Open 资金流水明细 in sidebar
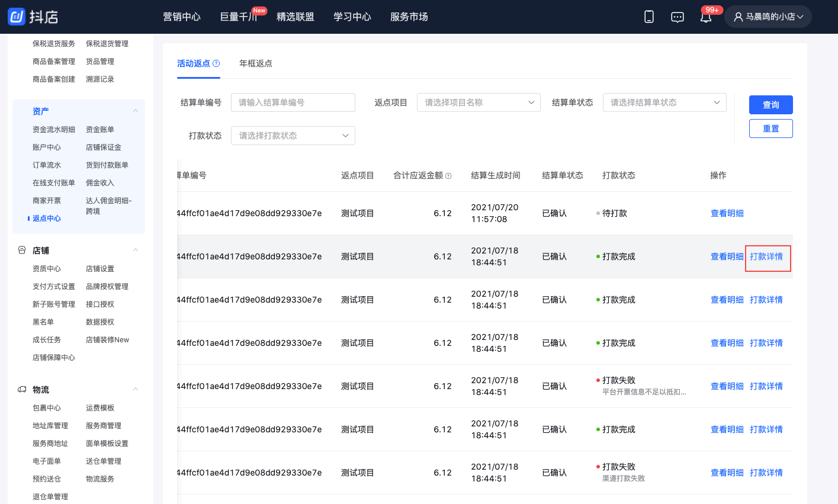838x504 pixels. pos(54,130)
